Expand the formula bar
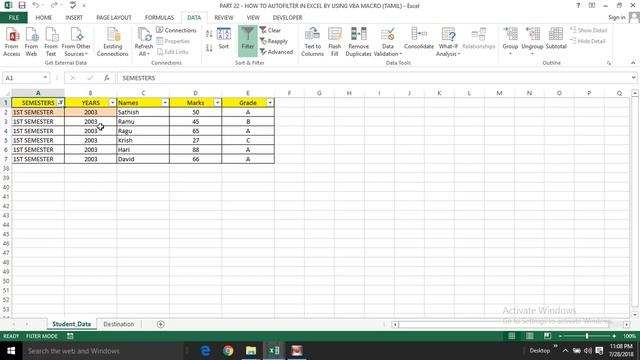The width and height of the screenshot is (640, 360). point(633,78)
